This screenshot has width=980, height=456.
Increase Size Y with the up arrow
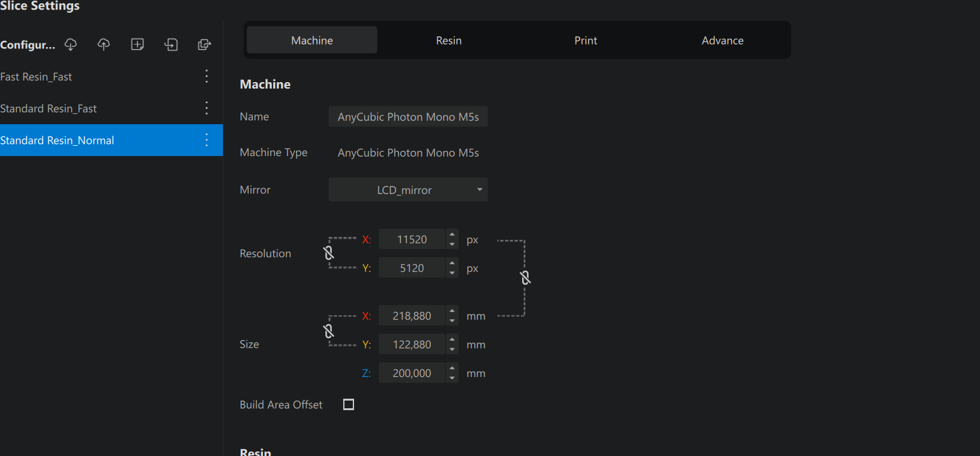click(x=452, y=339)
